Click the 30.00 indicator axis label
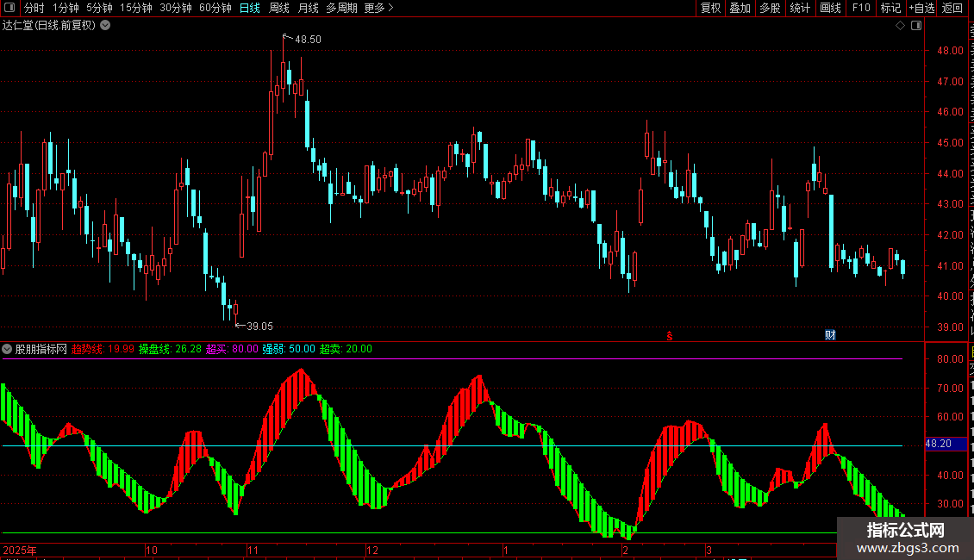Viewport: 974px width, 560px height. (x=951, y=503)
